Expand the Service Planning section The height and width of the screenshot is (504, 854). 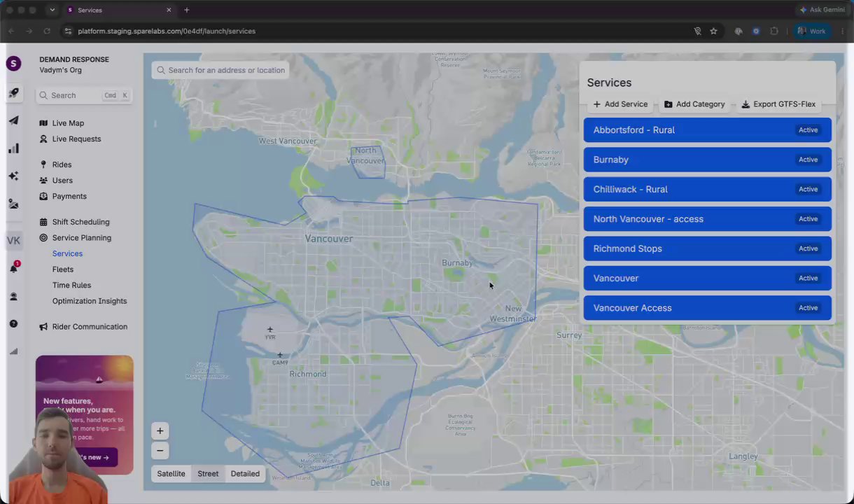point(81,238)
